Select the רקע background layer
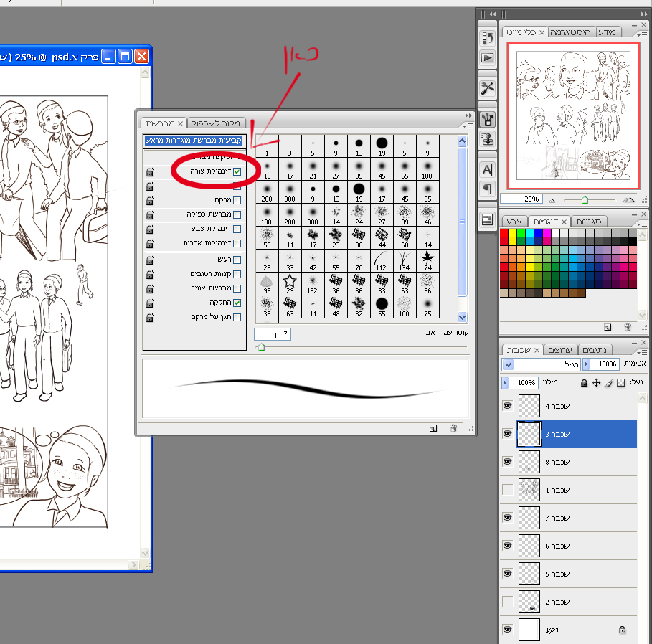This screenshot has height=644, width=652. (x=569, y=630)
